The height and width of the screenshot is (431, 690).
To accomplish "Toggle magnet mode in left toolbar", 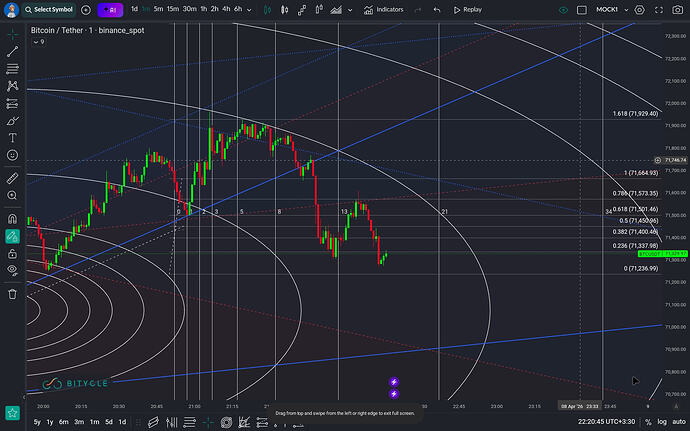I will coord(12,219).
